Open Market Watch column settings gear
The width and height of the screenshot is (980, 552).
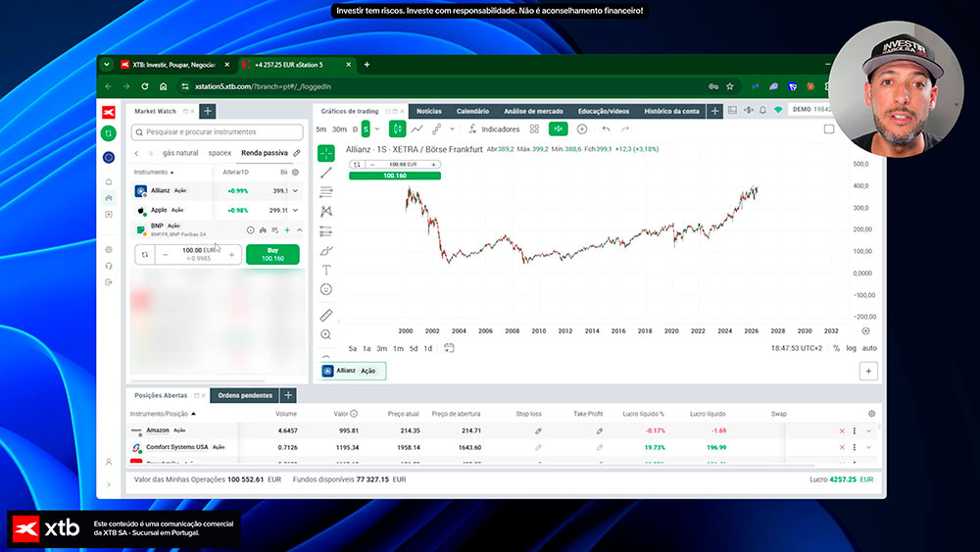(296, 172)
